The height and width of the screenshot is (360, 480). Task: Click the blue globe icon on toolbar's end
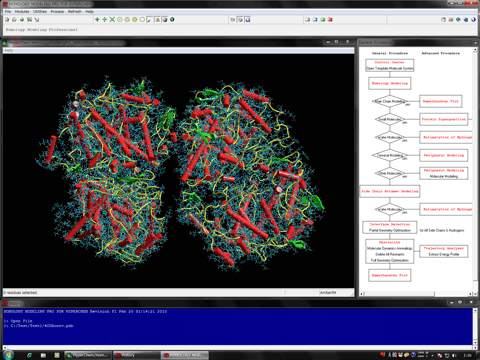473,20
